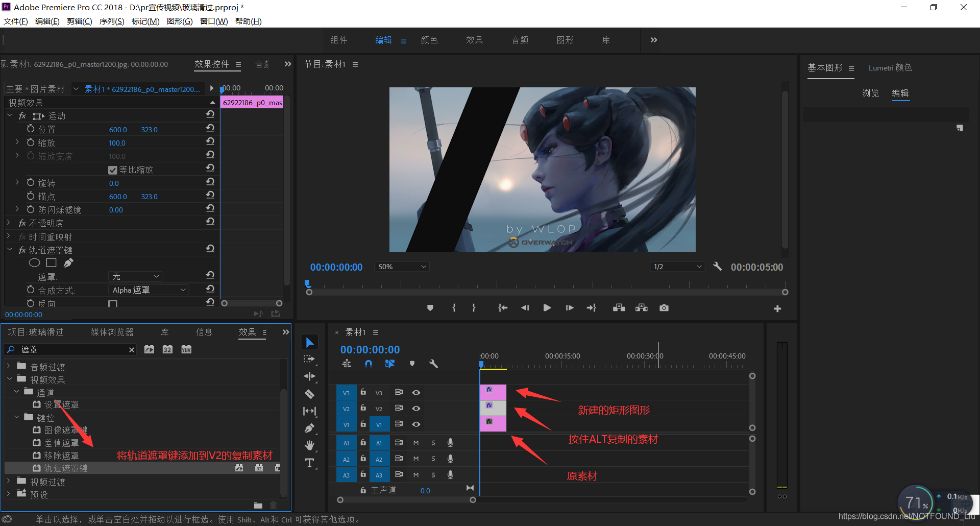Image resolution: width=980 pixels, height=526 pixels.
Task: Hide the V3 track output
Action: pyautogui.click(x=416, y=392)
